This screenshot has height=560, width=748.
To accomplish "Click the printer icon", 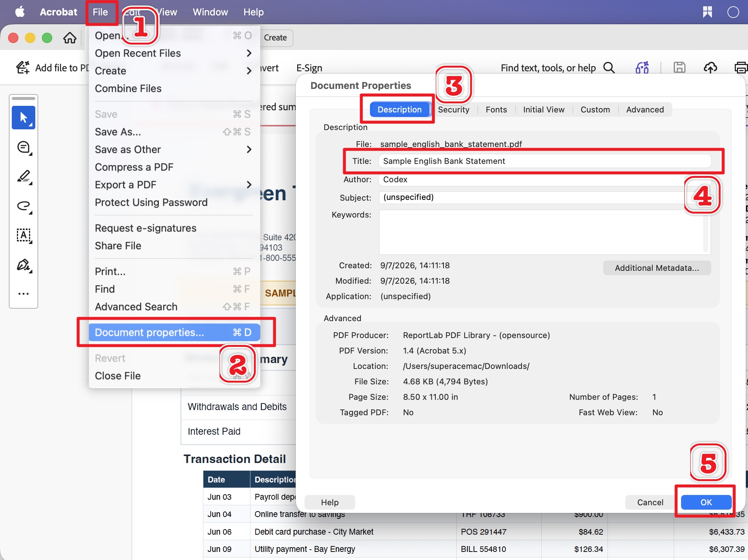I will click(x=741, y=68).
